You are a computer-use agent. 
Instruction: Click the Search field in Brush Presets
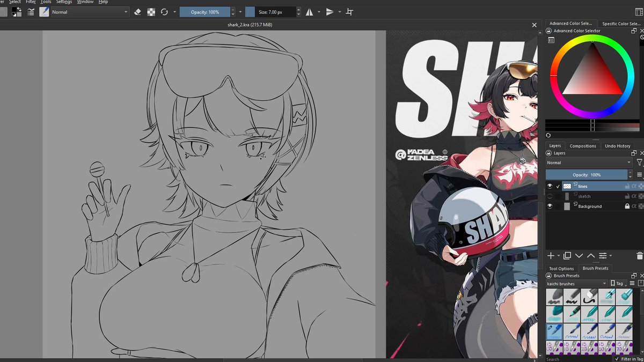tap(580, 359)
